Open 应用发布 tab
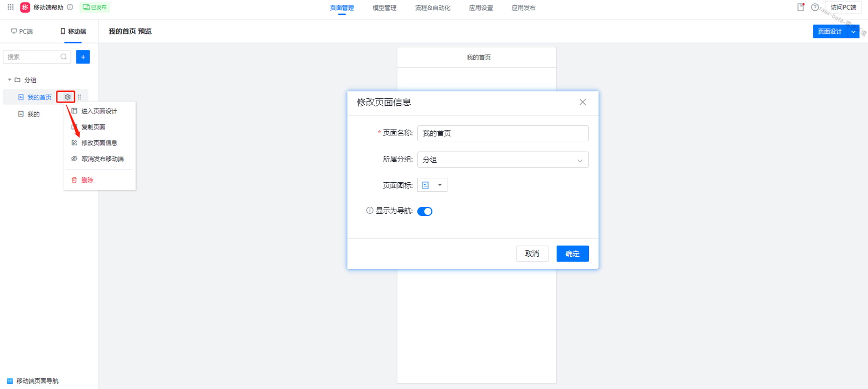 pos(523,8)
